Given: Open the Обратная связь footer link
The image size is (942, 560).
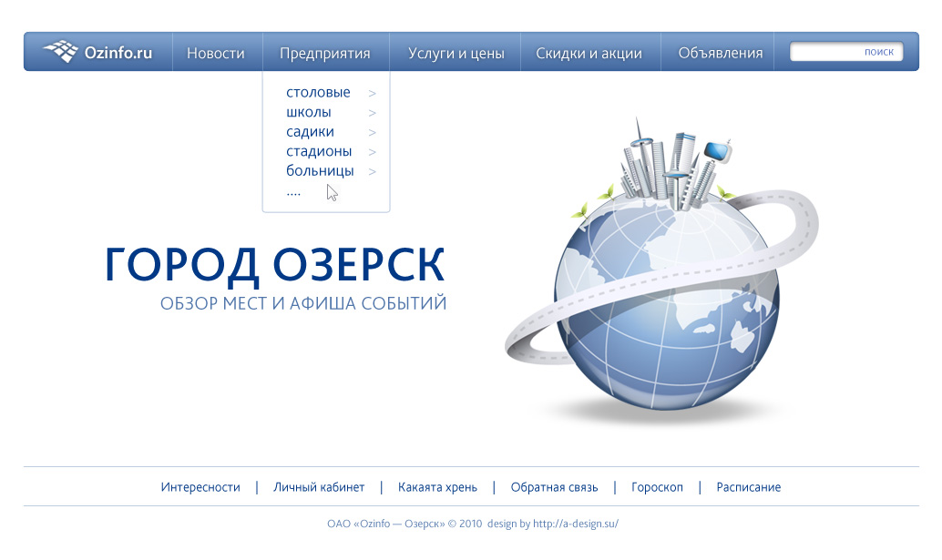Looking at the screenshot, I should 555,487.
